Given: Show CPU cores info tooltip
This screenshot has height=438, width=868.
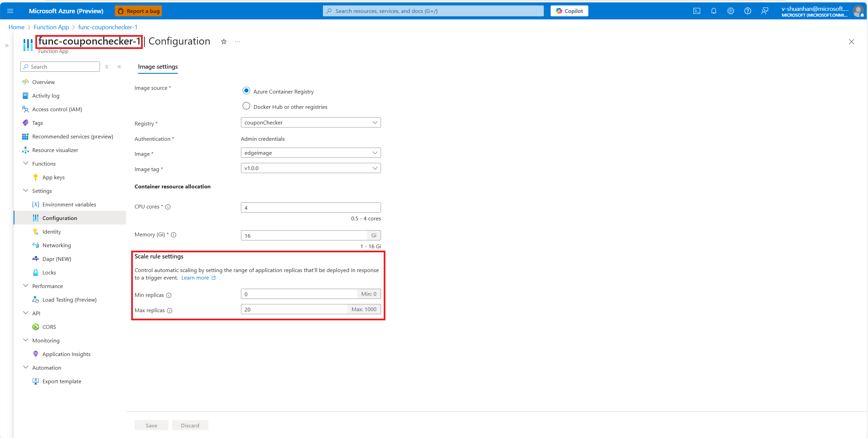Looking at the screenshot, I should [x=168, y=207].
